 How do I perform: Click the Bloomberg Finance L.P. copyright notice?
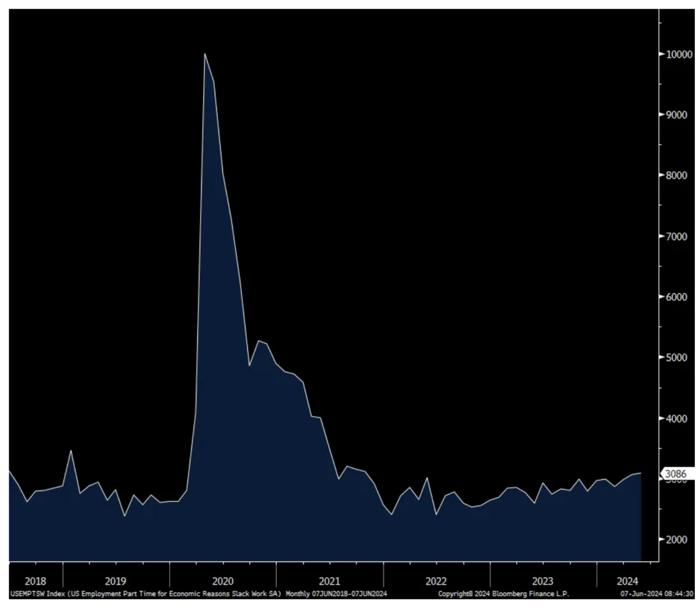503,594
